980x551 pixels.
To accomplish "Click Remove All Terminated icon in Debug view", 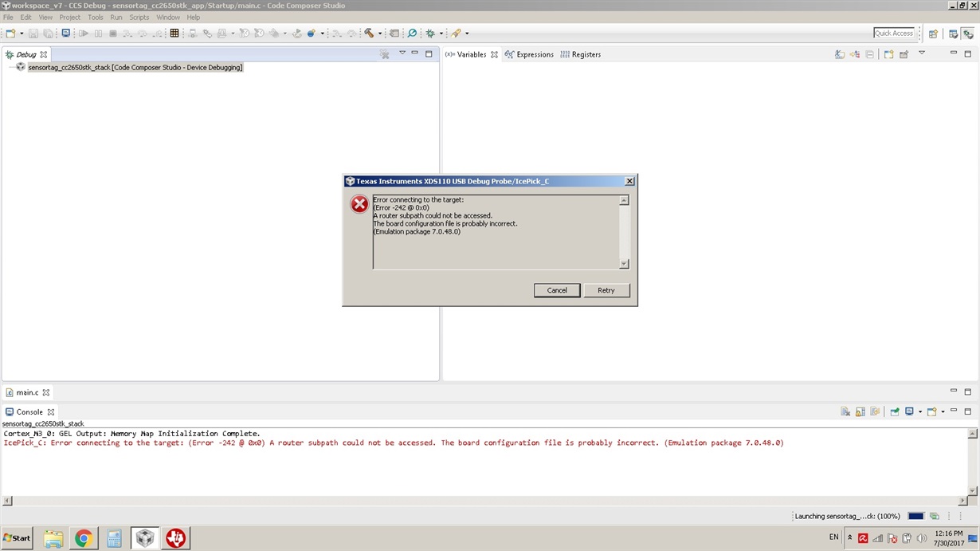I will pos(384,54).
